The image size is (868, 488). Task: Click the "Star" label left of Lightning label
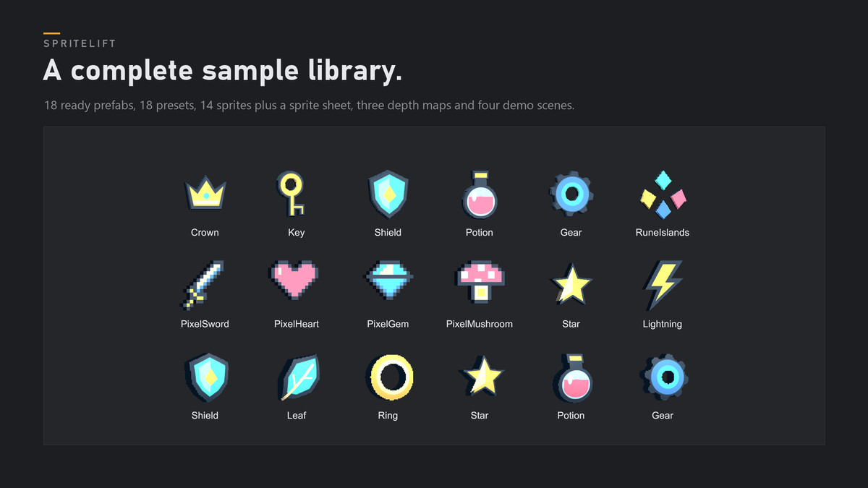click(x=571, y=324)
